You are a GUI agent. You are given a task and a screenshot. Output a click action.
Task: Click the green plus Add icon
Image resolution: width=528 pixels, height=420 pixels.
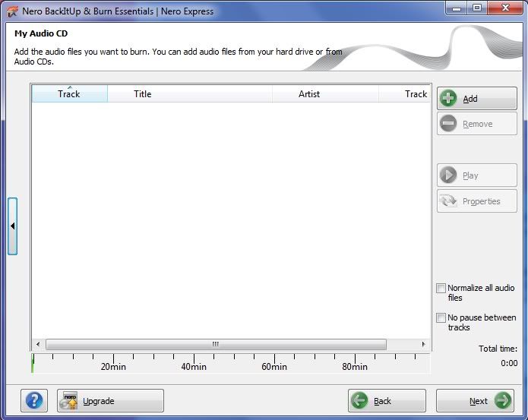tap(448, 99)
